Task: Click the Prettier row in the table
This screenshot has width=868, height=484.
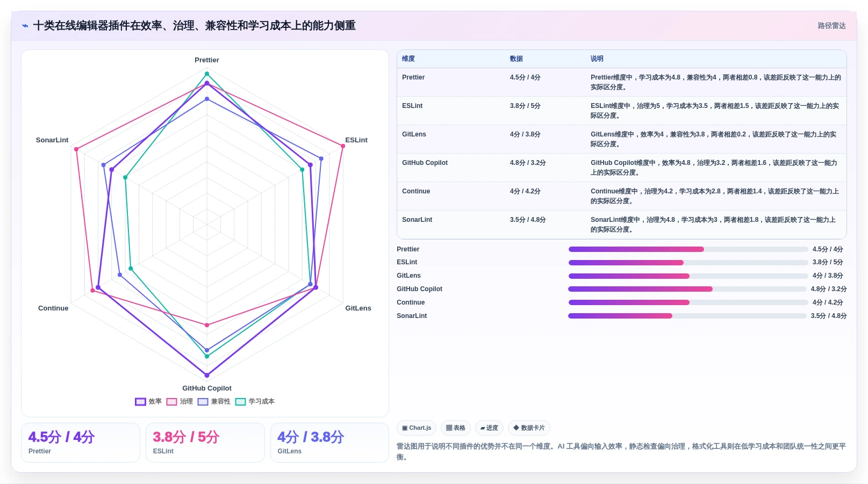Action: tap(622, 82)
